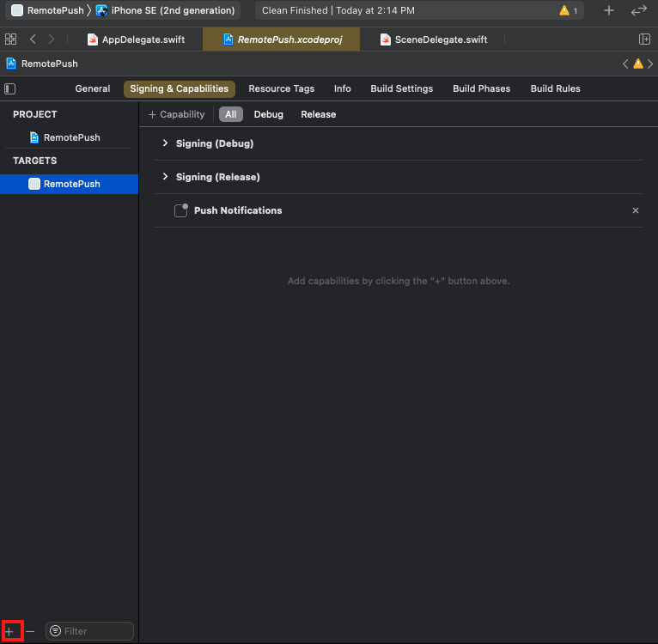Open the Info tab
658x644 pixels.
(x=343, y=88)
